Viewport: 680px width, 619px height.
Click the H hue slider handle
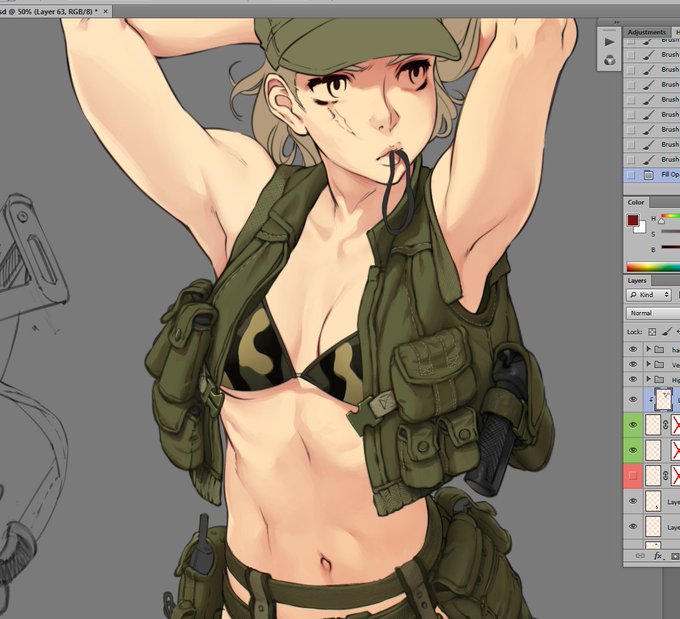tap(662, 221)
